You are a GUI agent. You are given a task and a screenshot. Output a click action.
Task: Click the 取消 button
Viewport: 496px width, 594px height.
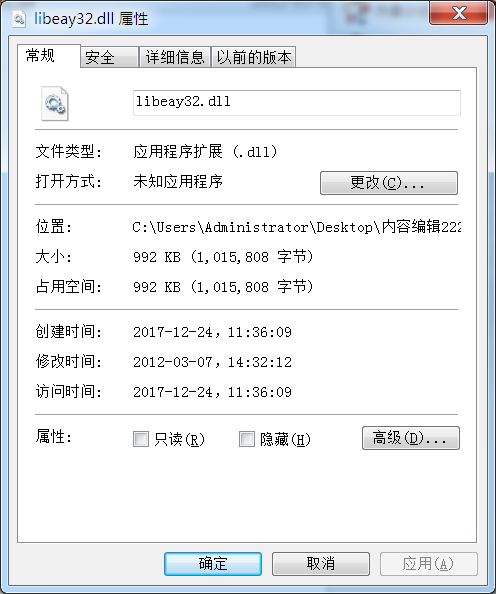pos(321,564)
